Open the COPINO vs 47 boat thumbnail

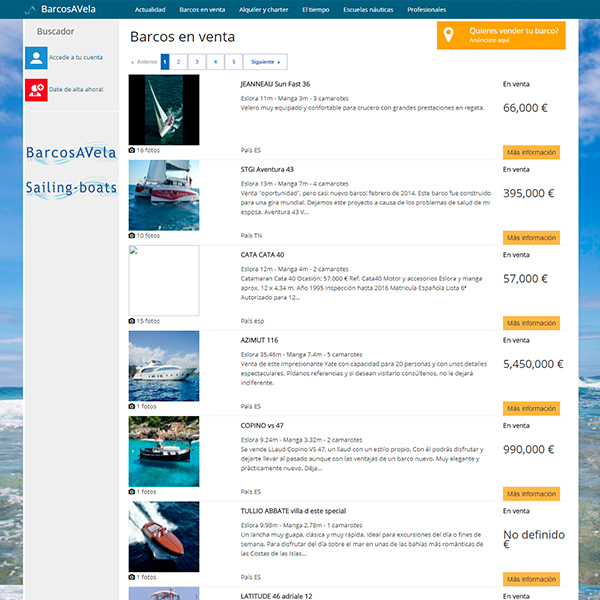click(164, 451)
